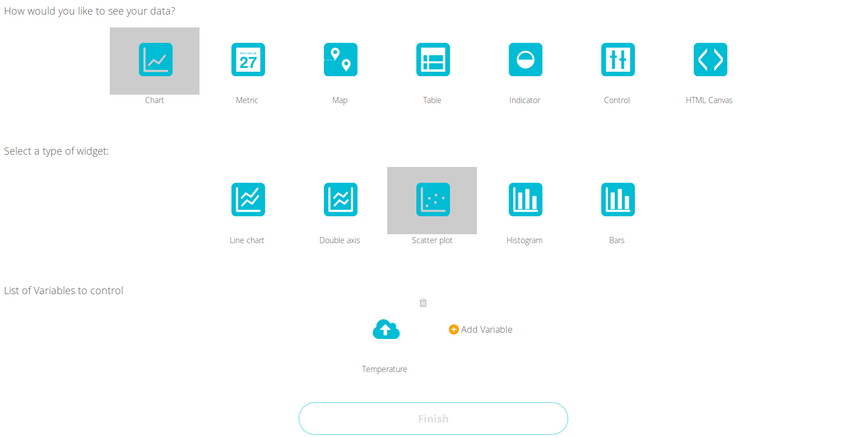This screenshot has width=868, height=437.
Task: Choose the Scatter plot widget type
Action: 432,199
